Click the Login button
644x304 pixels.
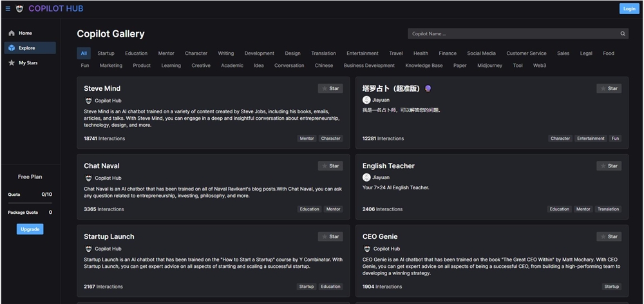tap(629, 8)
